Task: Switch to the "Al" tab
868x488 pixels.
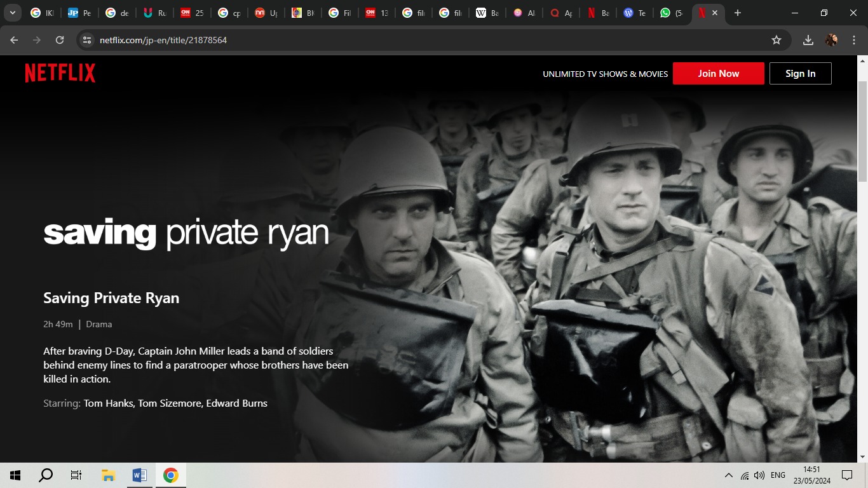Action: (525, 13)
